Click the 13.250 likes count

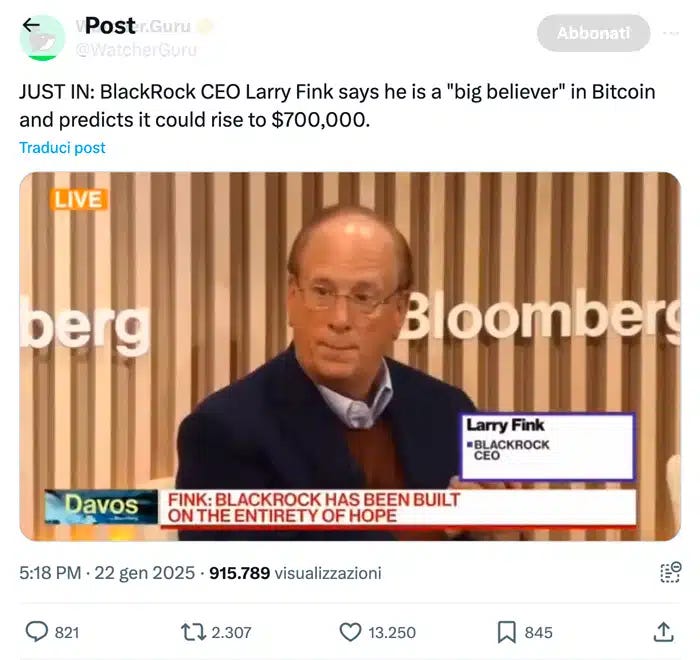click(x=392, y=633)
